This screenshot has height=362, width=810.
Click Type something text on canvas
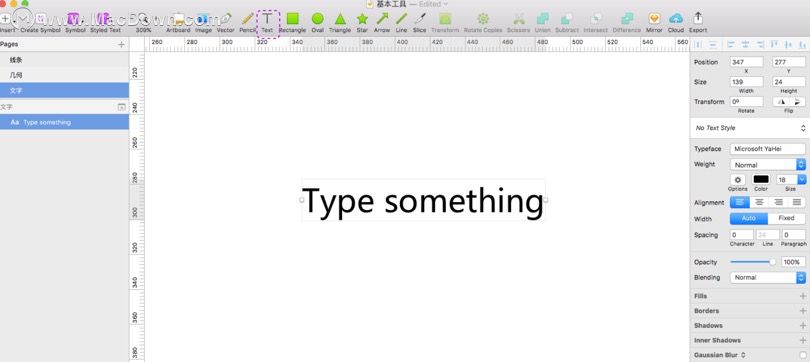[x=423, y=201]
